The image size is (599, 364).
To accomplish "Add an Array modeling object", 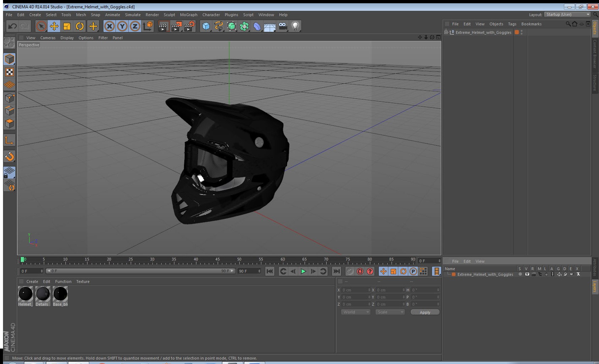I will tap(244, 26).
